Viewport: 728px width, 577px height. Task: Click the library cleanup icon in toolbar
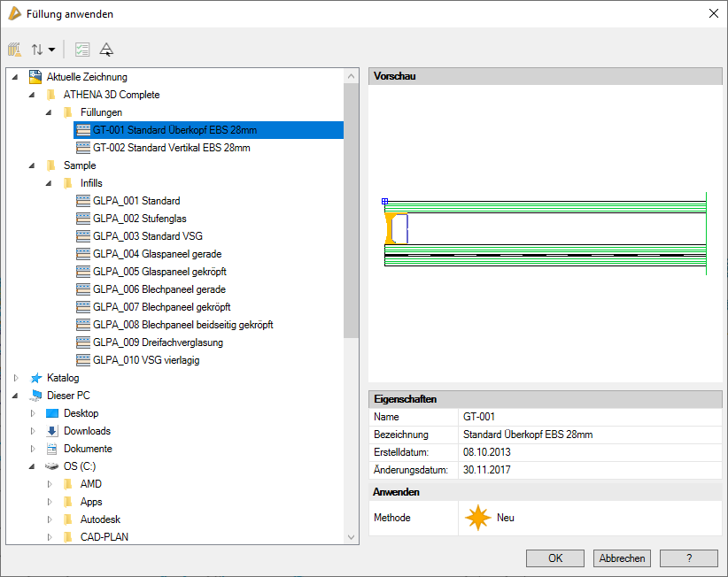point(15,50)
